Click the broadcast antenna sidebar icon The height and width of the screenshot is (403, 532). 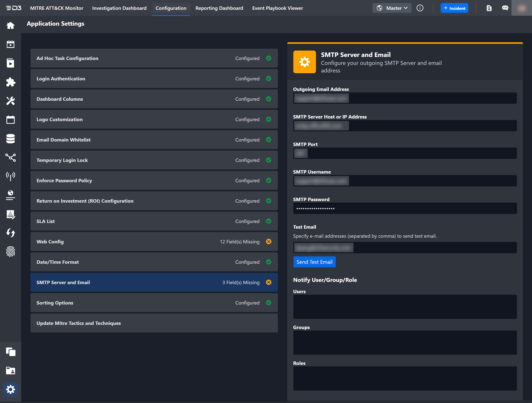pyautogui.click(x=10, y=176)
